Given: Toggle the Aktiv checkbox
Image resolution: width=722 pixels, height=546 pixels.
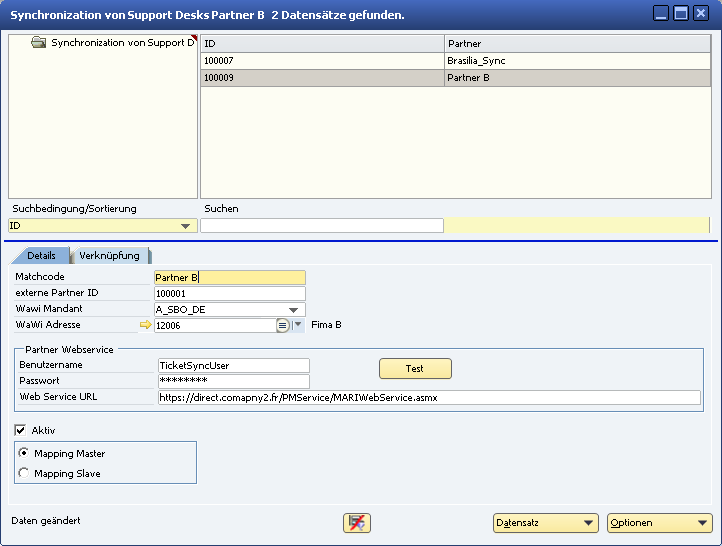Looking at the screenshot, I should [x=21, y=430].
